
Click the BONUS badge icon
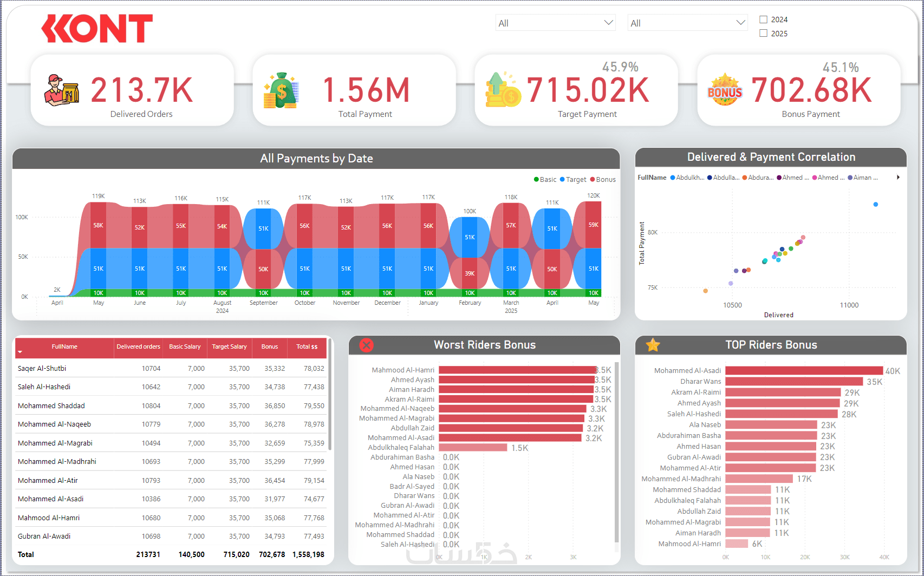point(725,90)
